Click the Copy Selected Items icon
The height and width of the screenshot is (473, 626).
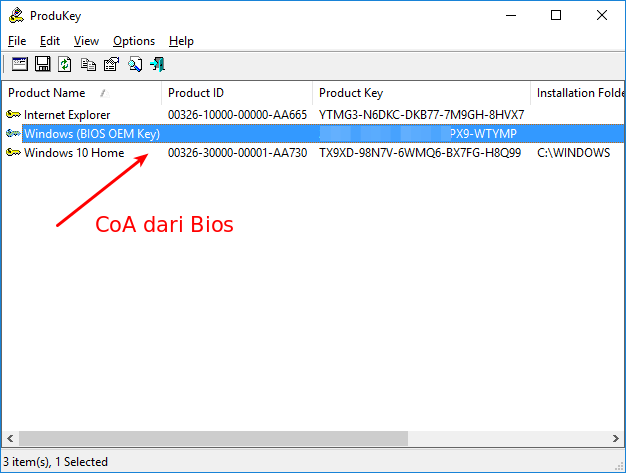pyautogui.click(x=88, y=64)
